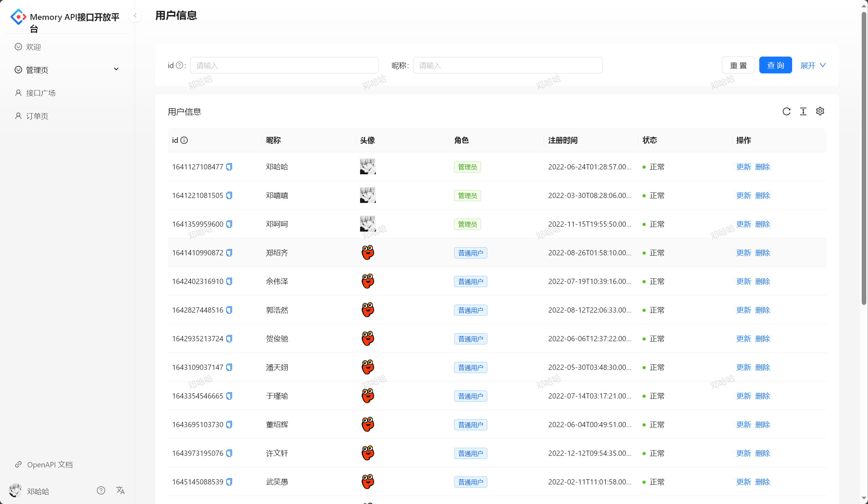Open the 管理页 menu item
This screenshot has height=504, width=868.
tap(67, 70)
